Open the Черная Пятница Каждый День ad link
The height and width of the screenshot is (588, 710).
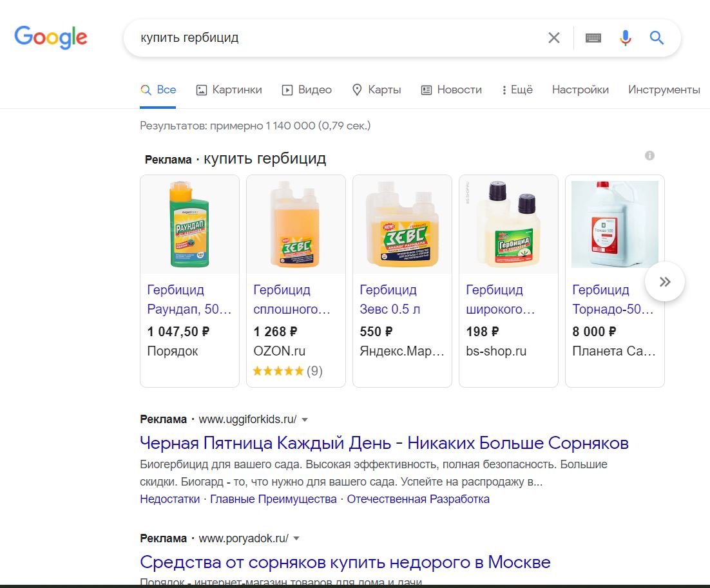pos(384,443)
